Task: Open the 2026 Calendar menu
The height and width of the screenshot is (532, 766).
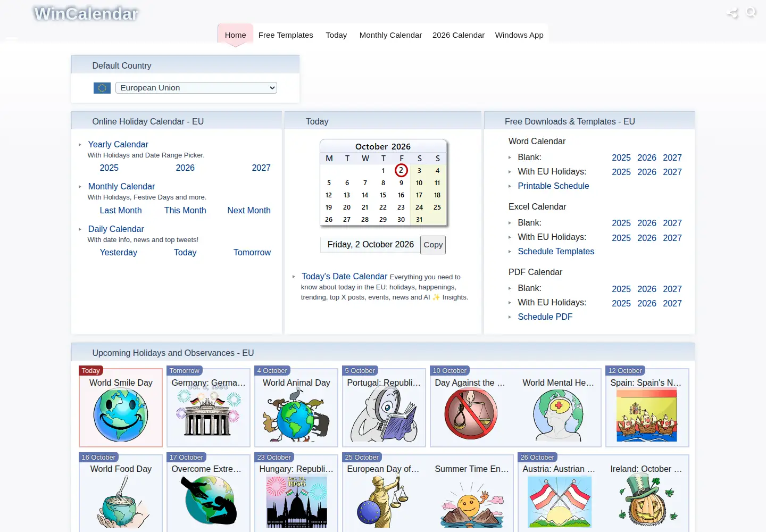Action: pos(459,35)
